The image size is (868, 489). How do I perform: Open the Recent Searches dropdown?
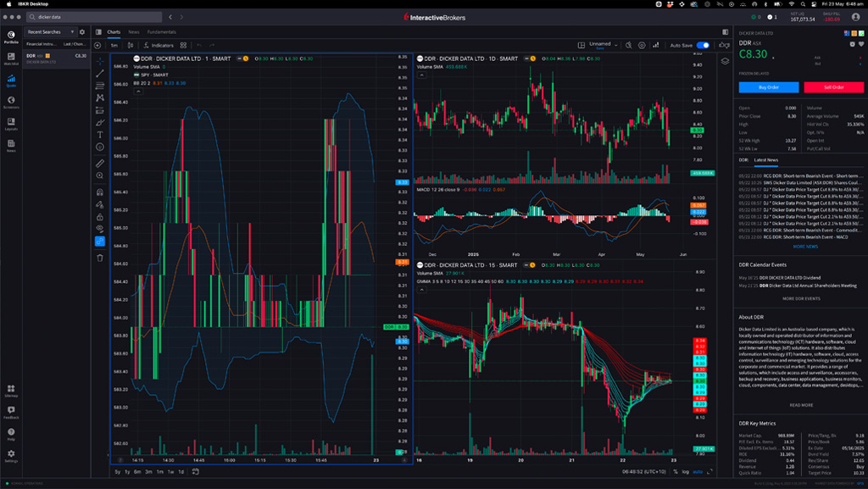(x=51, y=32)
